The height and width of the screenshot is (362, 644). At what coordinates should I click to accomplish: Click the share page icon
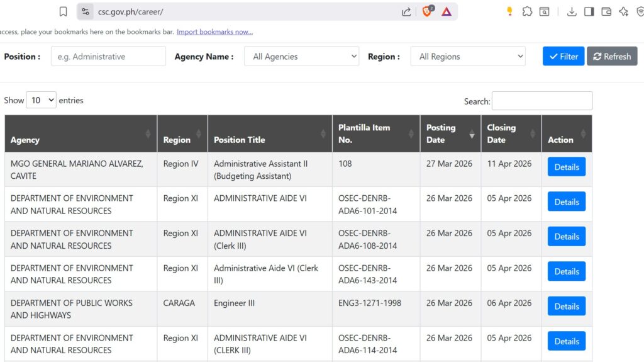[x=406, y=11]
